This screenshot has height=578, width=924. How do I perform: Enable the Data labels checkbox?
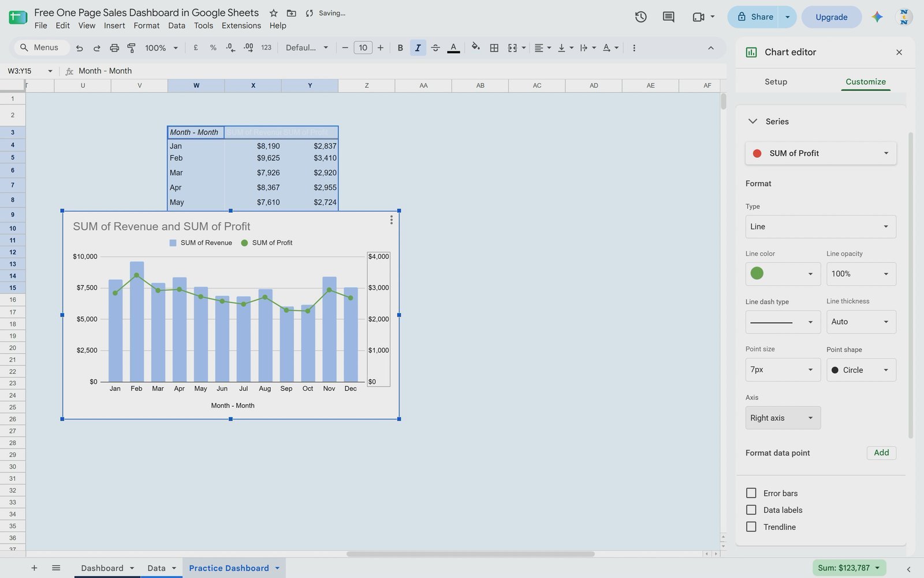751,510
